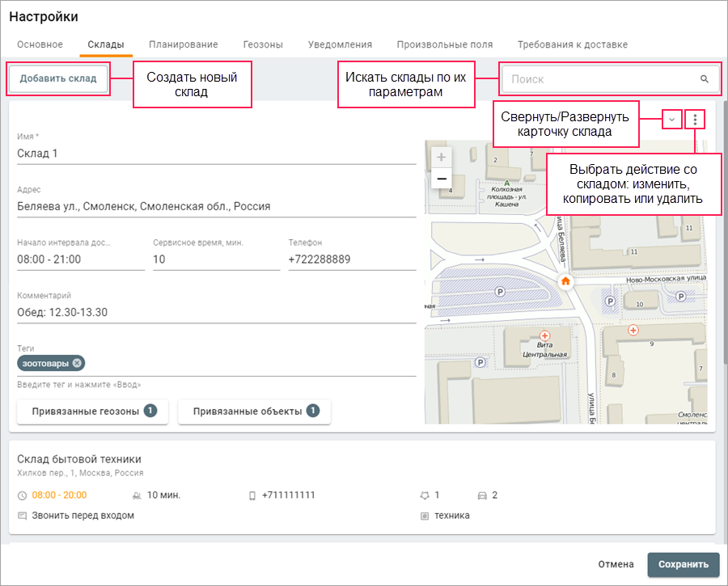
Task: Click the orange warehouse home marker on map
Action: tap(566, 281)
